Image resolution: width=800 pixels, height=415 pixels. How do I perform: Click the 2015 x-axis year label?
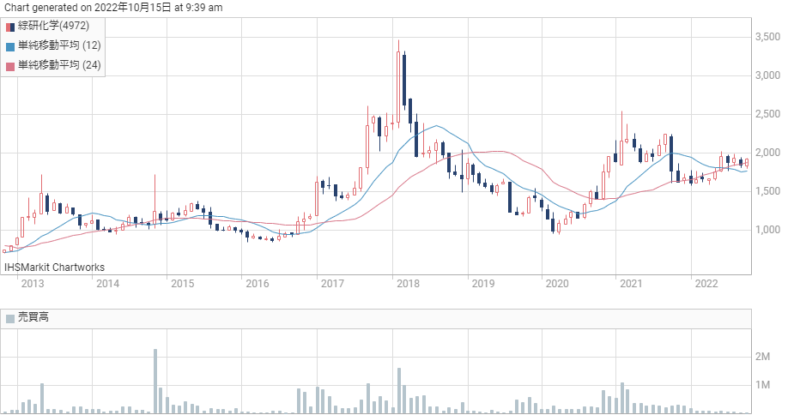click(x=182, y=283)
